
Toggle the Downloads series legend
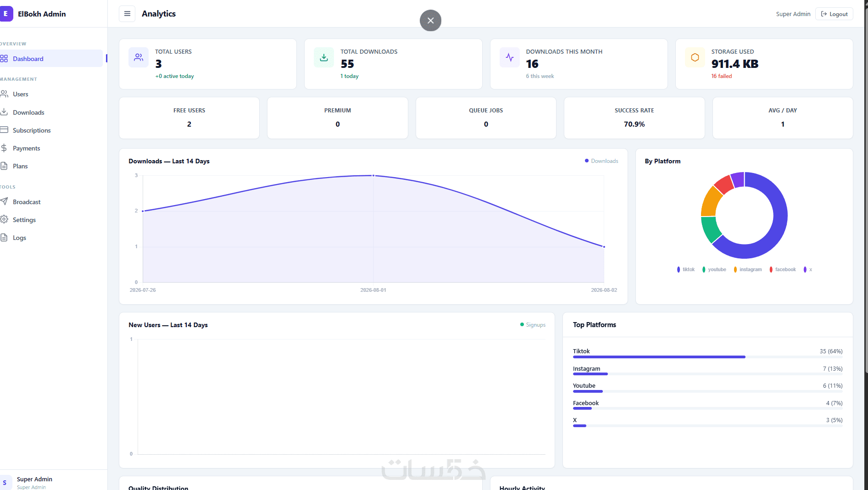coord(601,161)
